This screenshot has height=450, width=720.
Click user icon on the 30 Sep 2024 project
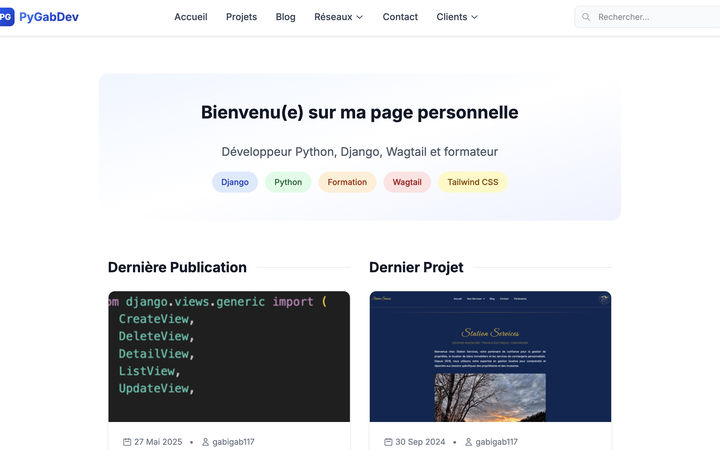468,442
